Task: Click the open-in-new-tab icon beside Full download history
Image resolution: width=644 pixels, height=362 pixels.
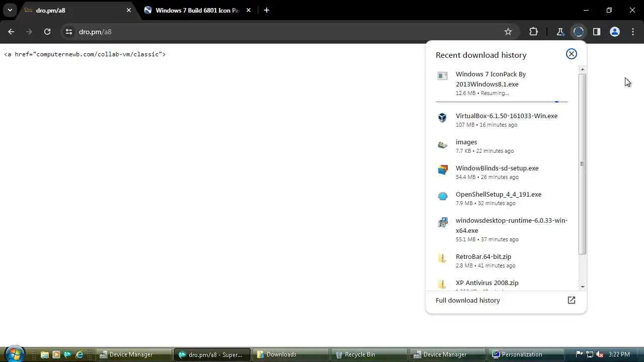Action: 572,300
